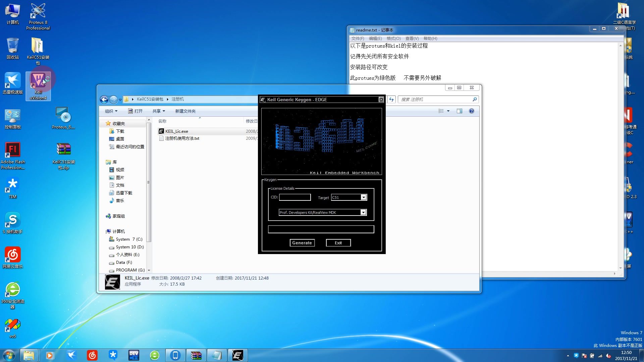This screenshot has width=644, height=362.
Task: Select System 7 (C:) drive in tree
Action: (129, 239)
